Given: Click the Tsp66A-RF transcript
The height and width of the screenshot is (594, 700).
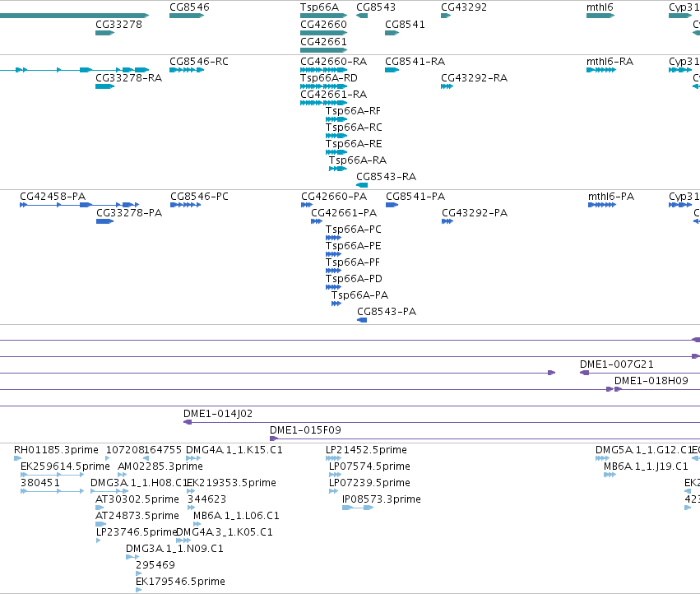Looking at the screenshot, I should point(336,119).
